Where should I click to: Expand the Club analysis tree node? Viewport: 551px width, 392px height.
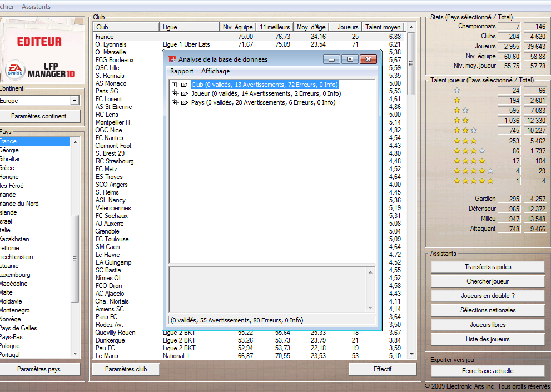[174, 85]
